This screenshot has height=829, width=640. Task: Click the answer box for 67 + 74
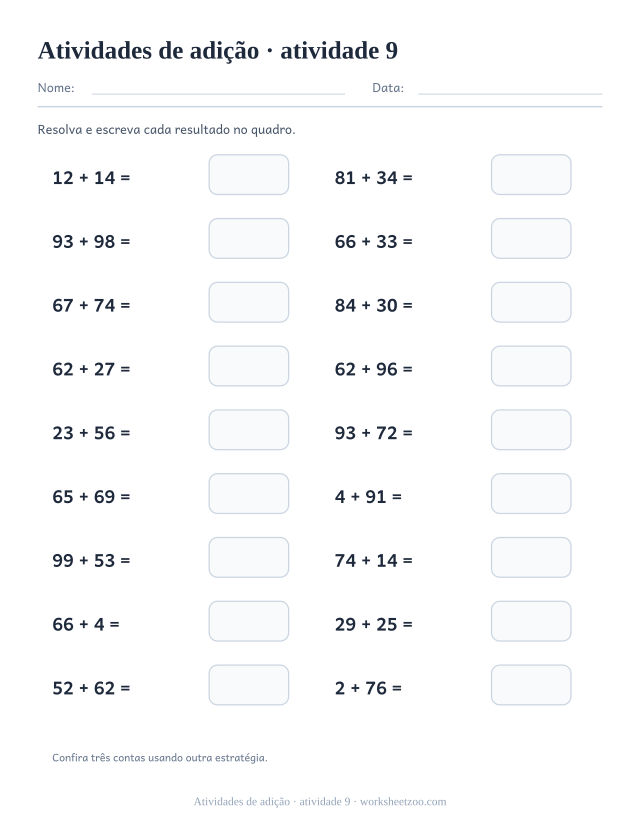pos(248,302)
